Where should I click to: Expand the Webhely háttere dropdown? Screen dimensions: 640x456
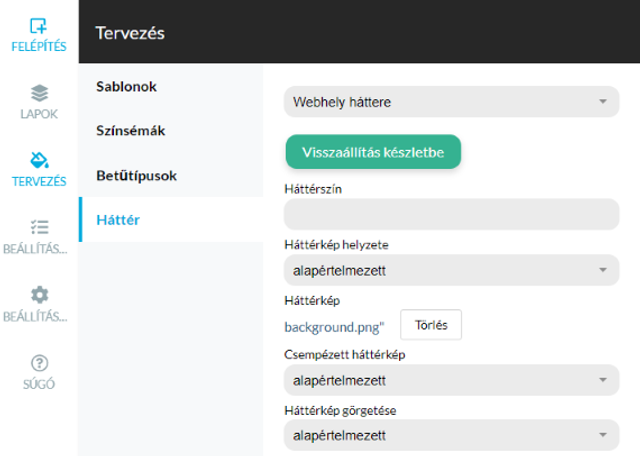tap(451, 102)
